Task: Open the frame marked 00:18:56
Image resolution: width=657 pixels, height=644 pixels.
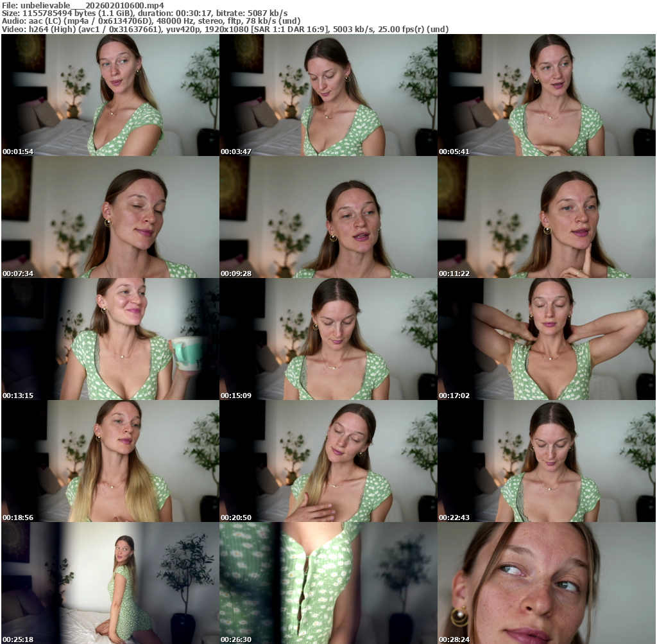Action: [110, 461]
